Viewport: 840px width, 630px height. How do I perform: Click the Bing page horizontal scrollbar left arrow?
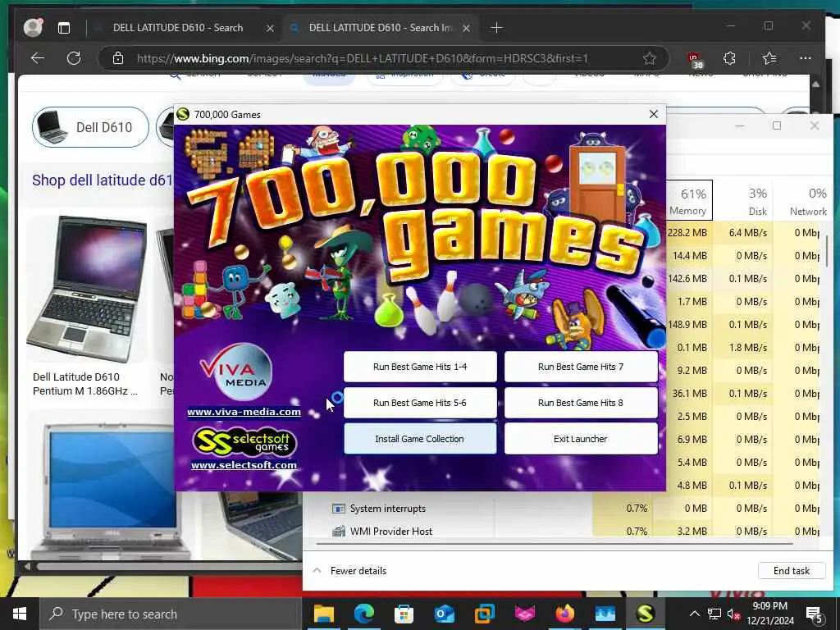[27, 566]
